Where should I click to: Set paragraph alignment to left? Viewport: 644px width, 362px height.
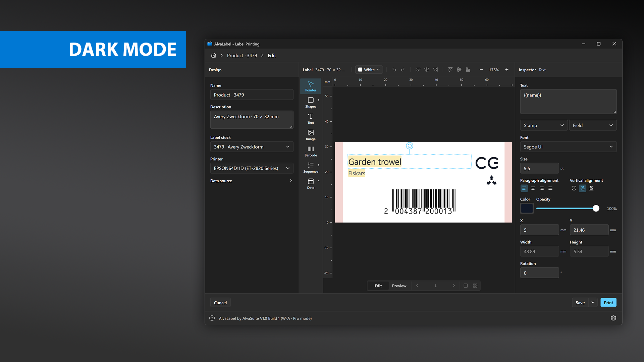tap(524, 188)
